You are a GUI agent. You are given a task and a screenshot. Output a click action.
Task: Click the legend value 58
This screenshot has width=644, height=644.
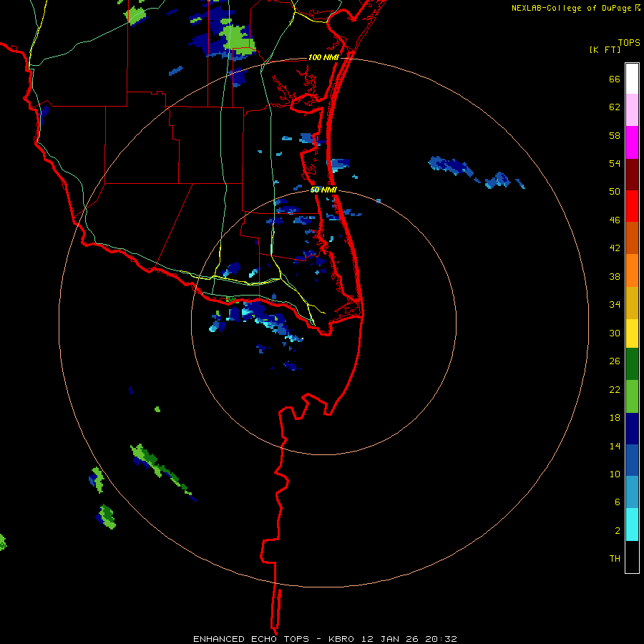coord(615,135)
